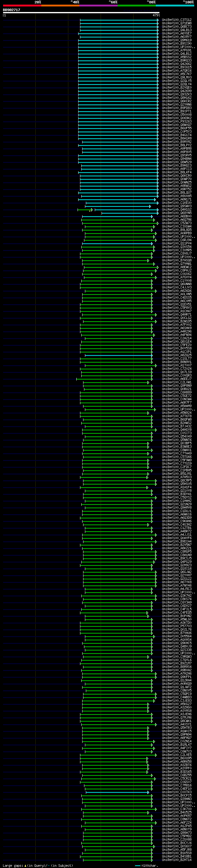This screenshot has width=197, height=868.
Task: Select hit UniRef100_Q9SRV5
Action: click(x=177, y=155)
